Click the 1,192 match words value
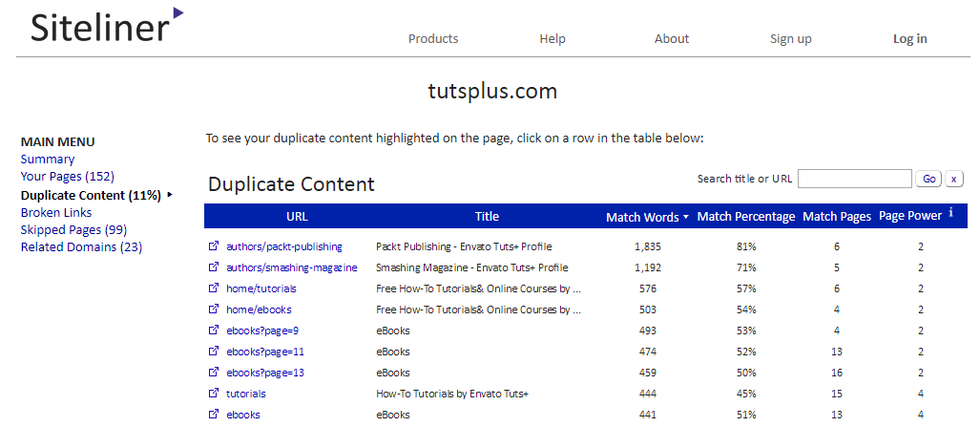 (648, 268)
